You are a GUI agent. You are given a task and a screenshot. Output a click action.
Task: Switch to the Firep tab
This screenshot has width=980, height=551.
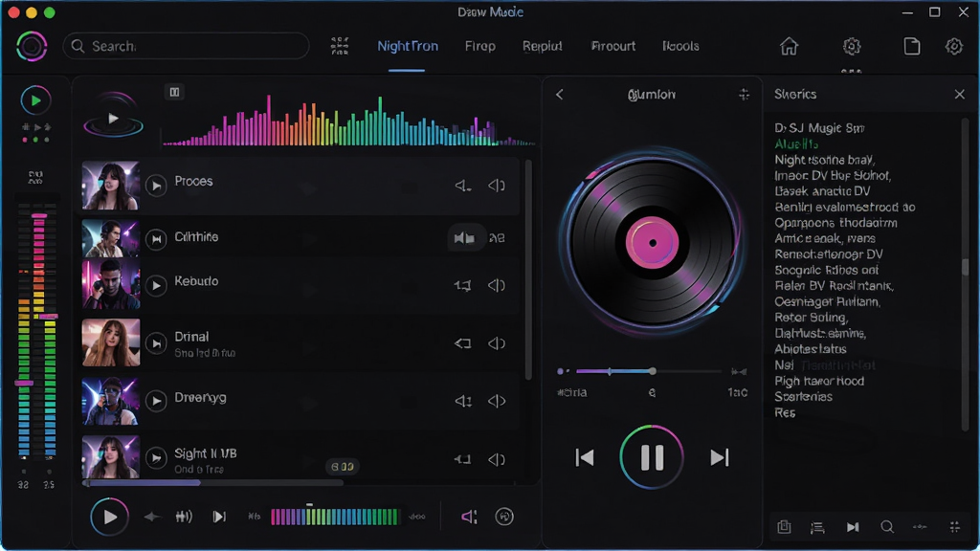[x=480, y=46]
